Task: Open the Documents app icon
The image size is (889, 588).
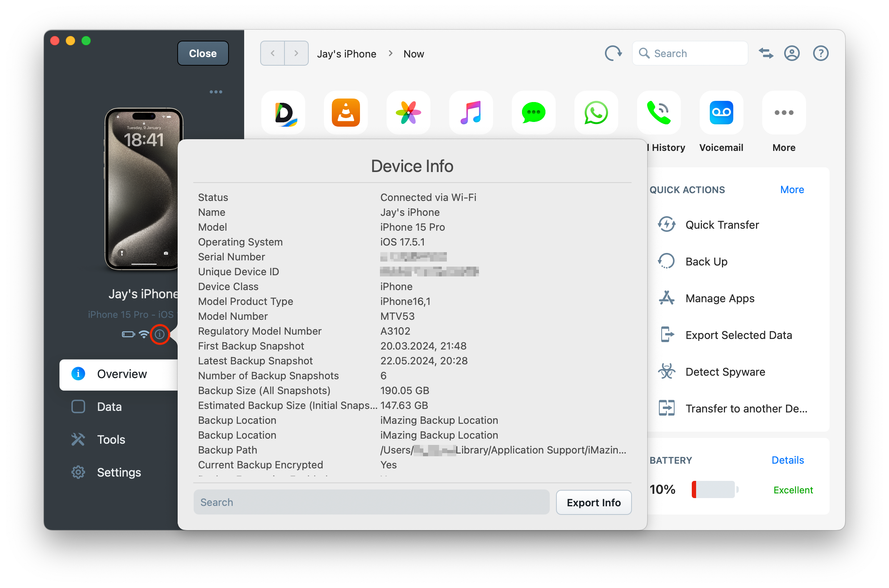Action: (283, 113)
